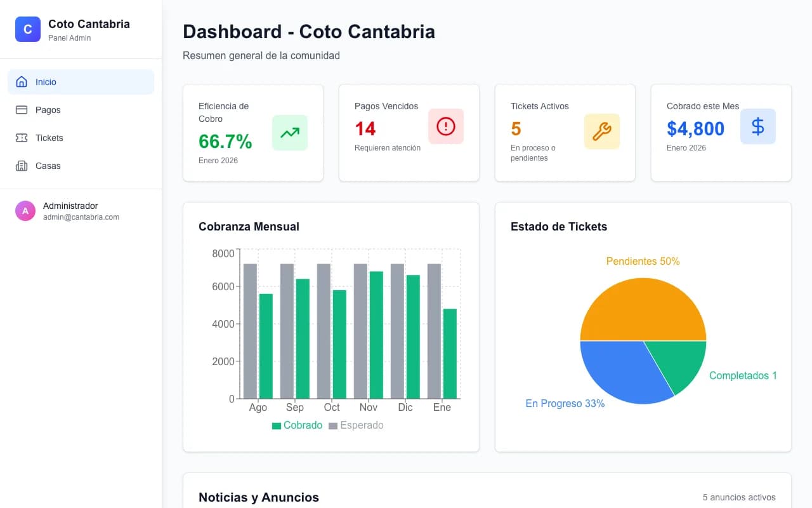Screen dimensions: 812x508
Task: Click the building icon beside Casas
Action: [22, 166]
